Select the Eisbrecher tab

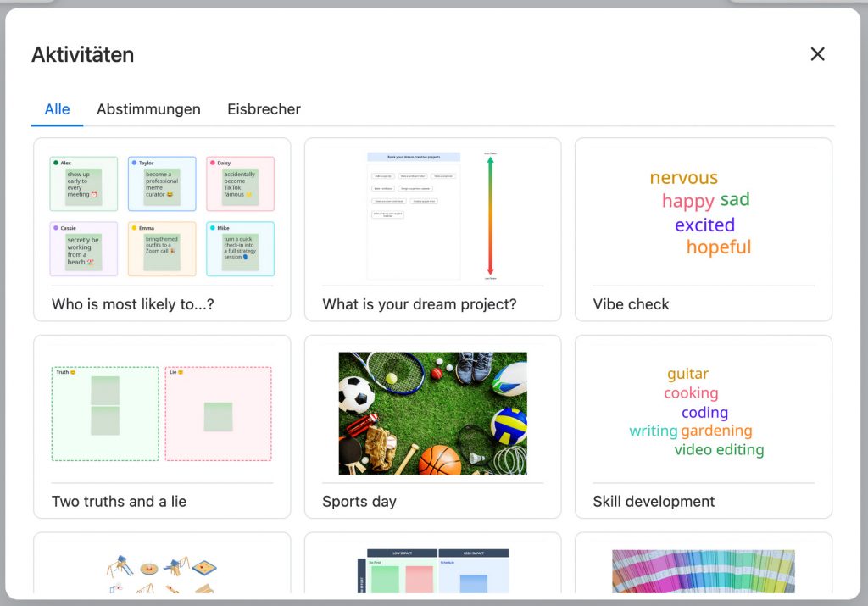tap(264, 109)
